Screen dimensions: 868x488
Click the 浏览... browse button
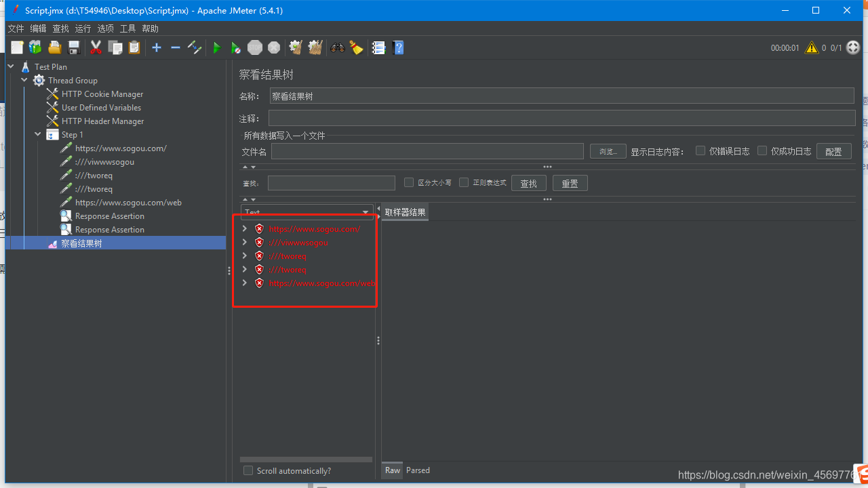(x=608, y=151)
